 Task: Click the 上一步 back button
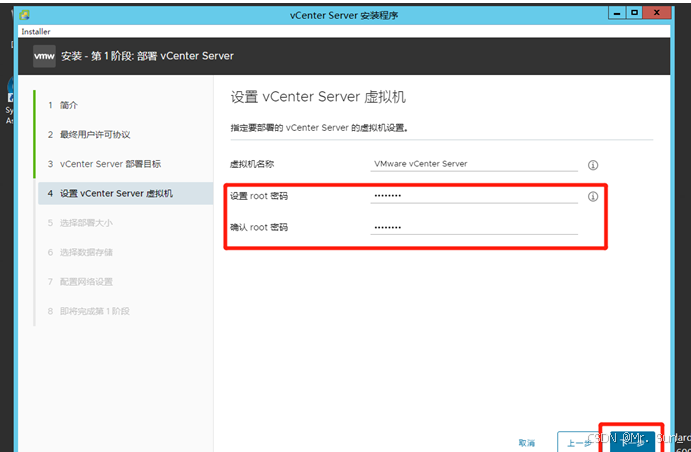pos(579,443)
